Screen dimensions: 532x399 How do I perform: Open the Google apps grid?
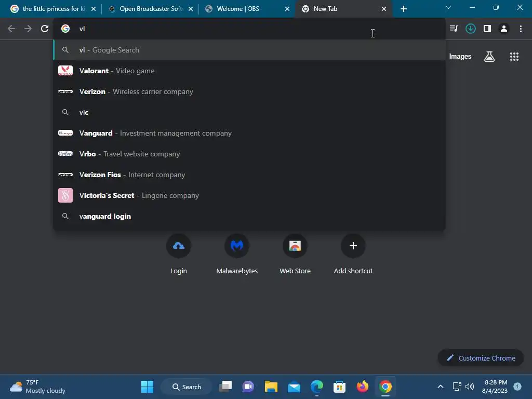point(514,57)
